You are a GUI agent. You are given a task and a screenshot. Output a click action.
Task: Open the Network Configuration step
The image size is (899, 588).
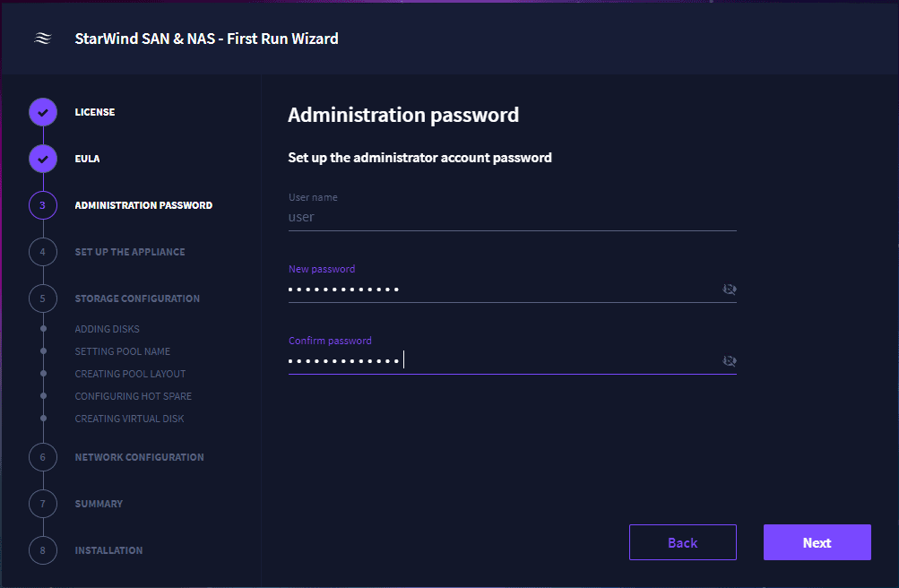pos(139,457)
